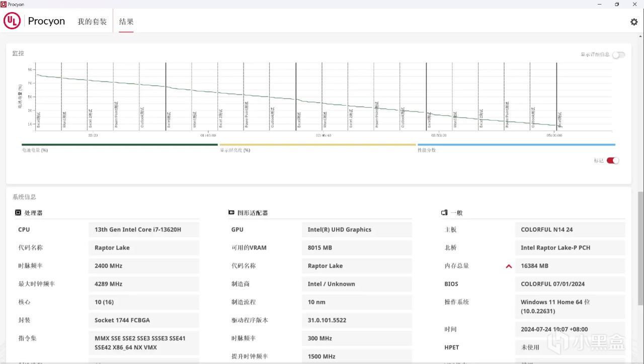The image size is (644, 364).
Task: Select the COLORFUL N14 24 motherboard value
Action: coord(570,230)
